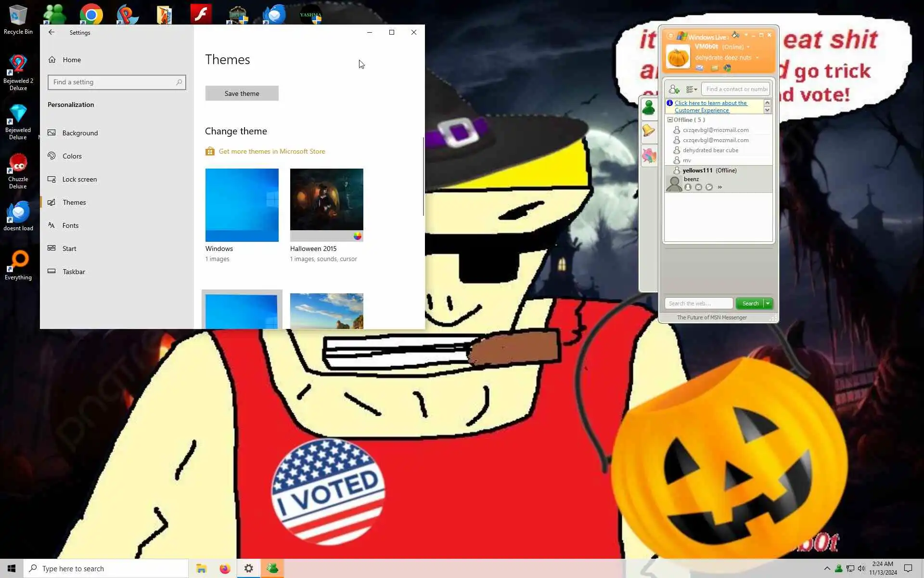
Task: Open the contact list layout dropdown
Action: (692, 89)
